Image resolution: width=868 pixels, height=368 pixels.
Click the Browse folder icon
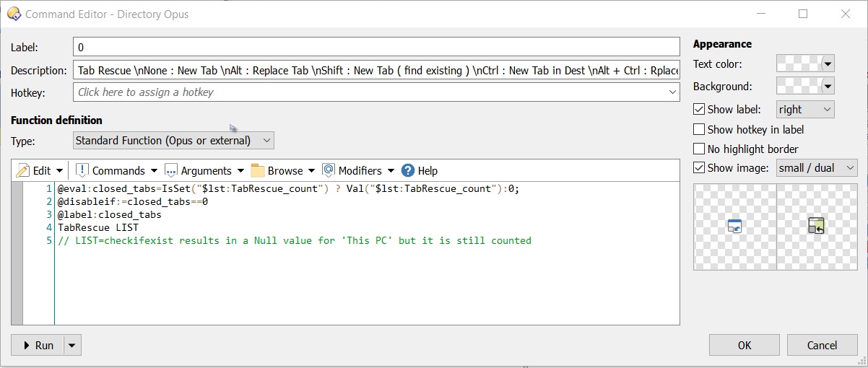(x=258, y=170)
